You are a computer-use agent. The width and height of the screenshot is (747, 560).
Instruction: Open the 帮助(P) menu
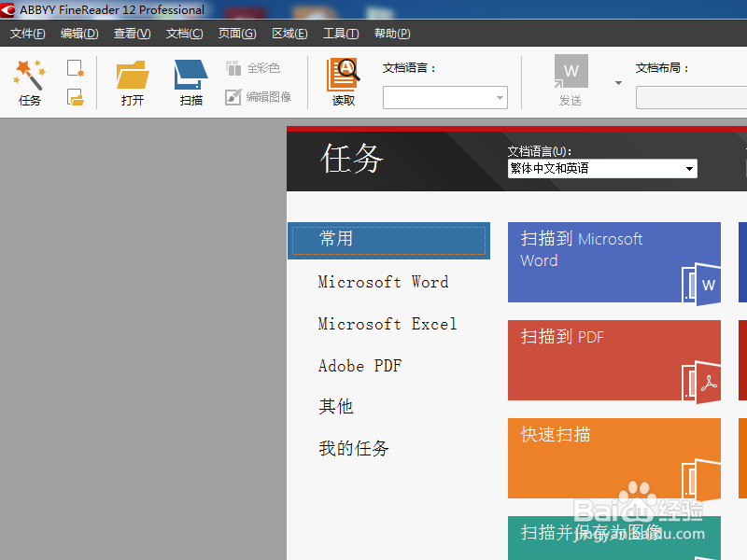[x=392, y=34]
